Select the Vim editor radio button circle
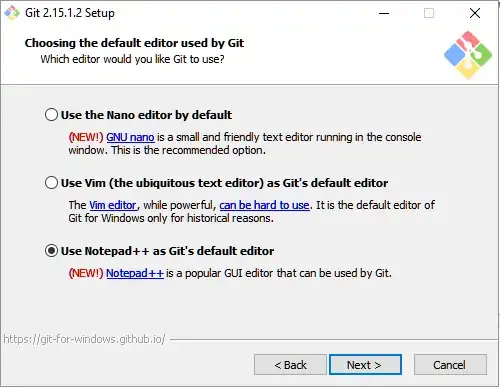The width and height of the screenshot is (500, 388). pos(51,183)
